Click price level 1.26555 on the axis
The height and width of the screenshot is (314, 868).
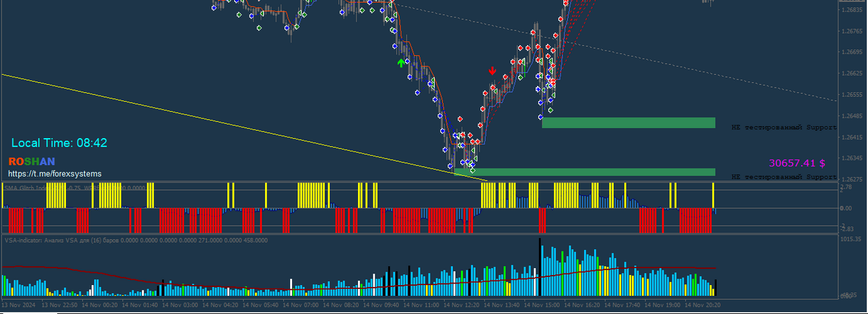point(852,95)
